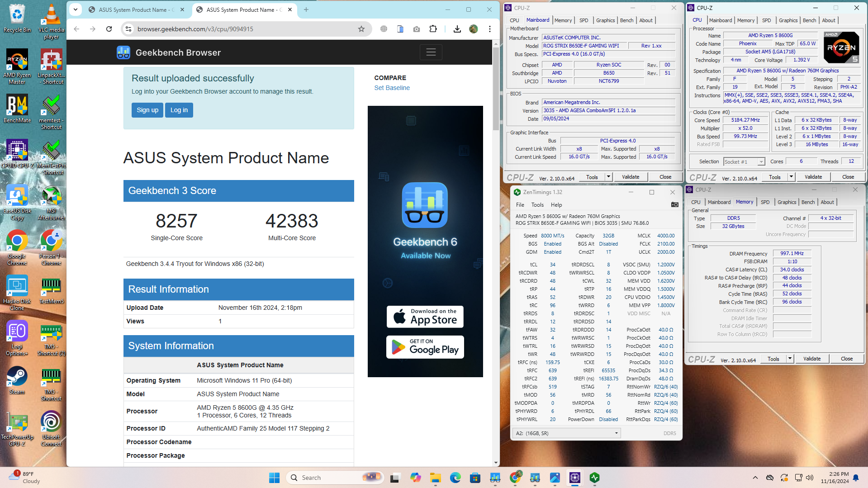The image size is (868, 488).
Task: Open EaseUS Disk Copy desktop icon
Action: 17,202
